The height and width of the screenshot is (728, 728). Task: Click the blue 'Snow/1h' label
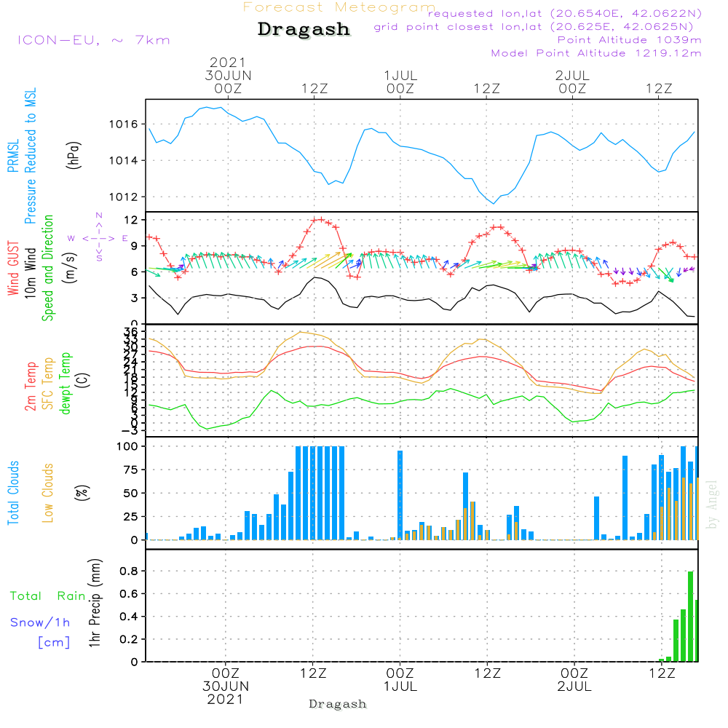click(x=40, y=622)
